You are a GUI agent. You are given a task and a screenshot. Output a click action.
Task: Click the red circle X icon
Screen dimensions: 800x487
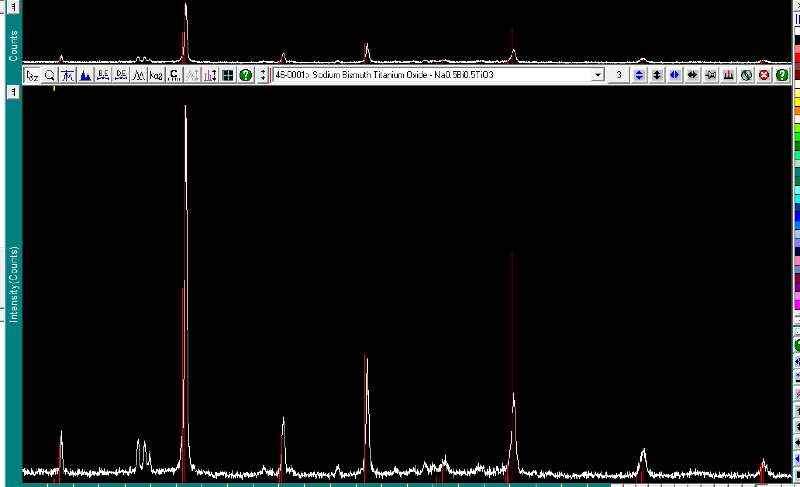pos(764,75)
